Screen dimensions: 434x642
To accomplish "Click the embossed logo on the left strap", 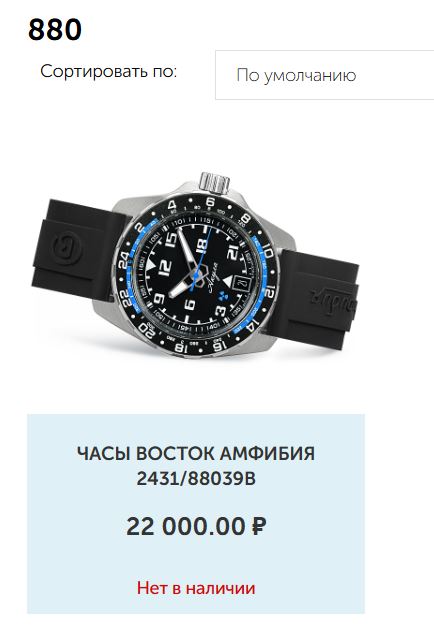I will 68,249.
